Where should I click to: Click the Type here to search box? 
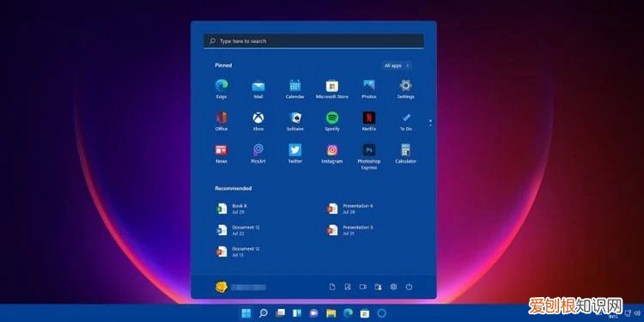click(313, 41)
